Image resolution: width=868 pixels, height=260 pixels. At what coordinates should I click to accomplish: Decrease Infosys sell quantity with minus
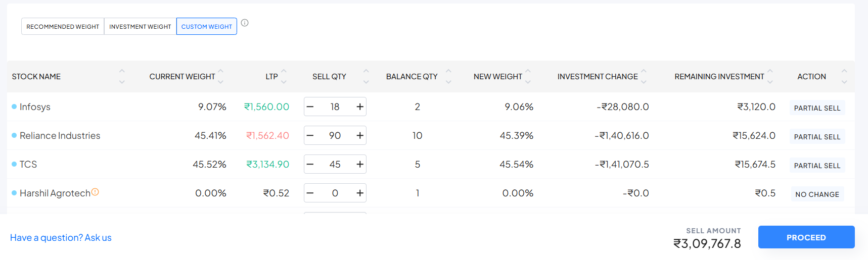310,107
